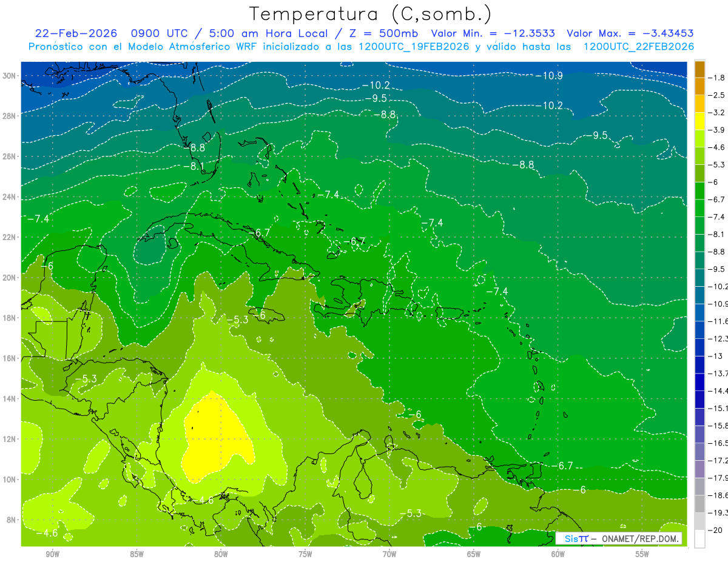Click the 70W longitude tick label

389,554
